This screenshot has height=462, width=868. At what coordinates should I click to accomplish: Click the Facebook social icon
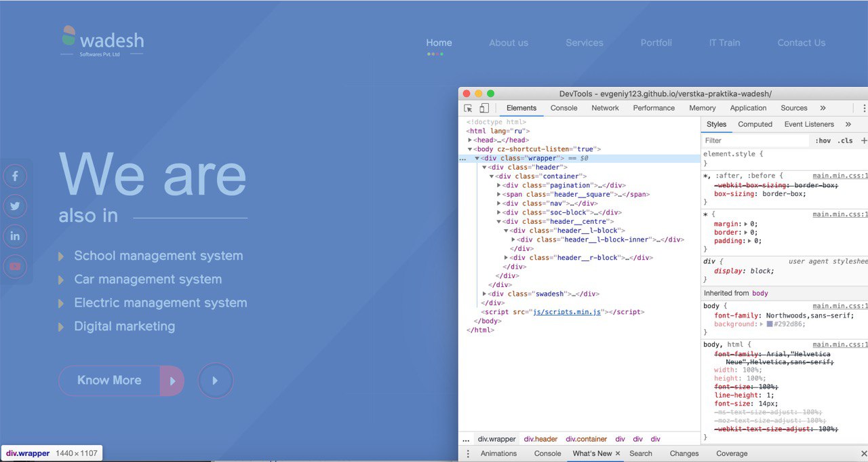(x=15, y=176)
